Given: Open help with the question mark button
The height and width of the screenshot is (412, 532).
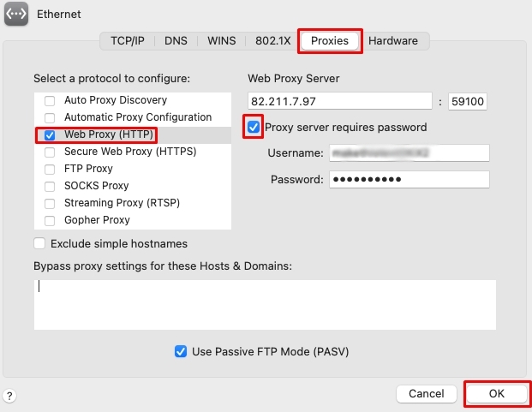Looking at the screenshot, I should 9,396.
